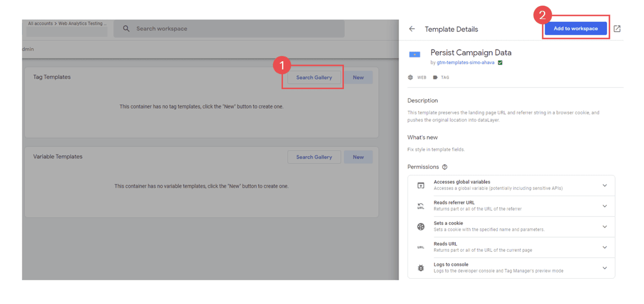Click New button in Variable Templates
This screenshot has height=304, width=644.
[358, 157]
